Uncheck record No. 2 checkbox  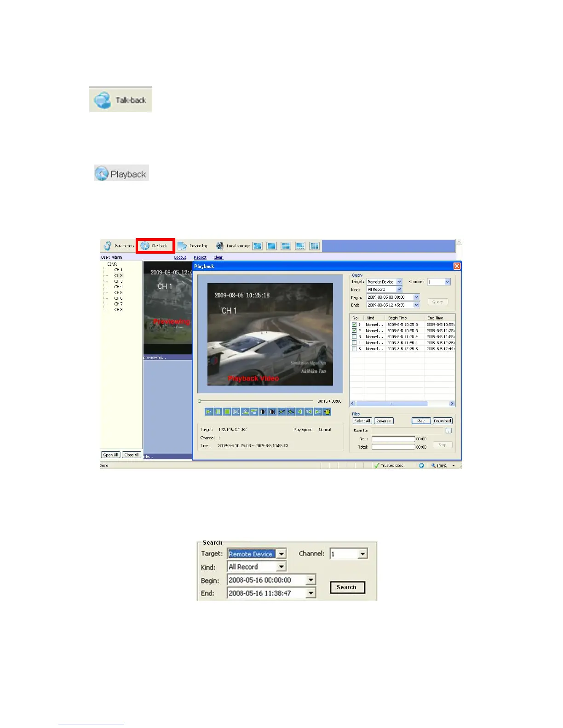pyautogui.click(x=354, y=330)
